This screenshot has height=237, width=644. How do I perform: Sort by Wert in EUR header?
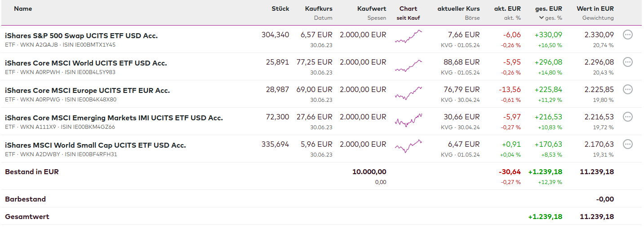click(x=595, y=9)
